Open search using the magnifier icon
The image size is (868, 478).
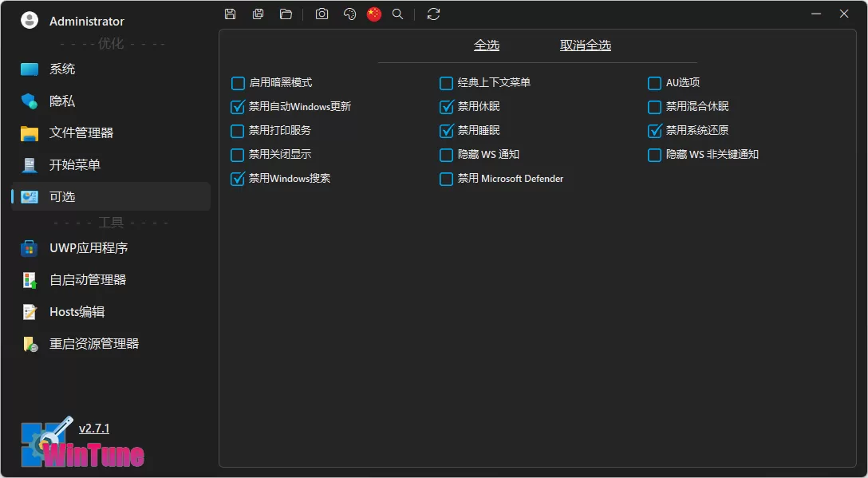(397, 14)
